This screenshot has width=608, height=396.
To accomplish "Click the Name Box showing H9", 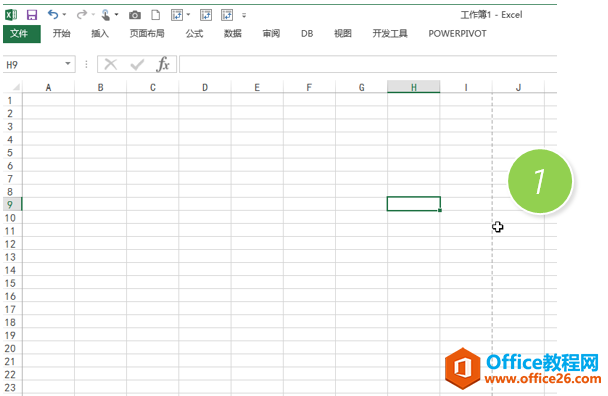I will pos(33,64).
